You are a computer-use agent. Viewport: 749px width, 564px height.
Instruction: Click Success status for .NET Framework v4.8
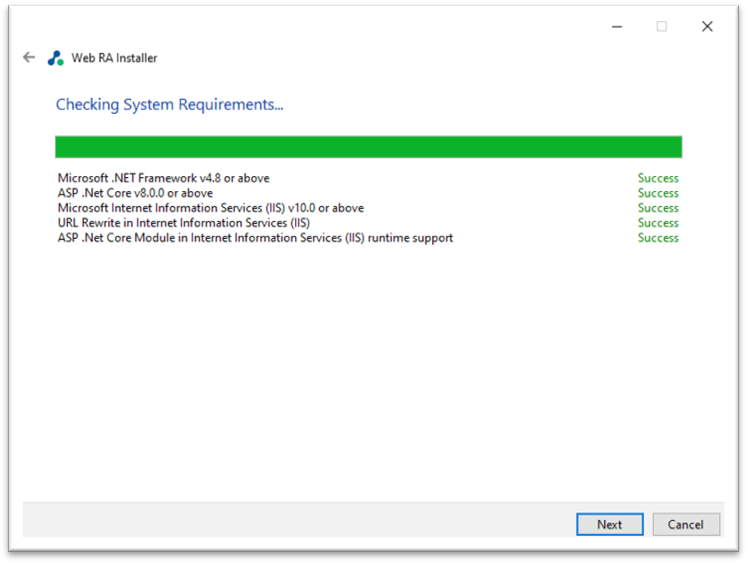[658, 178]
